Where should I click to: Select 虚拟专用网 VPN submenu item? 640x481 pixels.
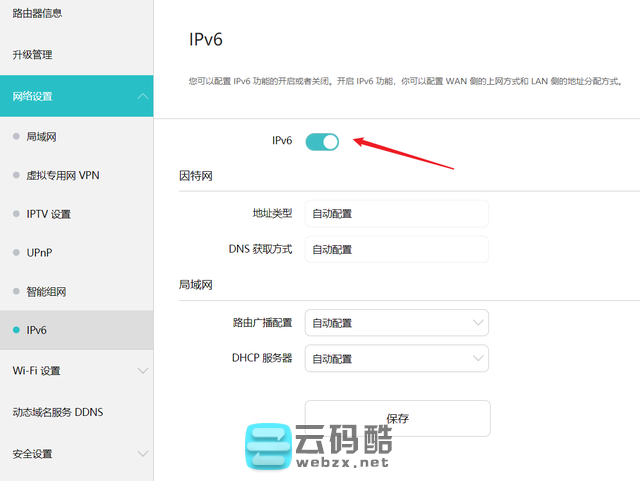(x=62, y=175)
